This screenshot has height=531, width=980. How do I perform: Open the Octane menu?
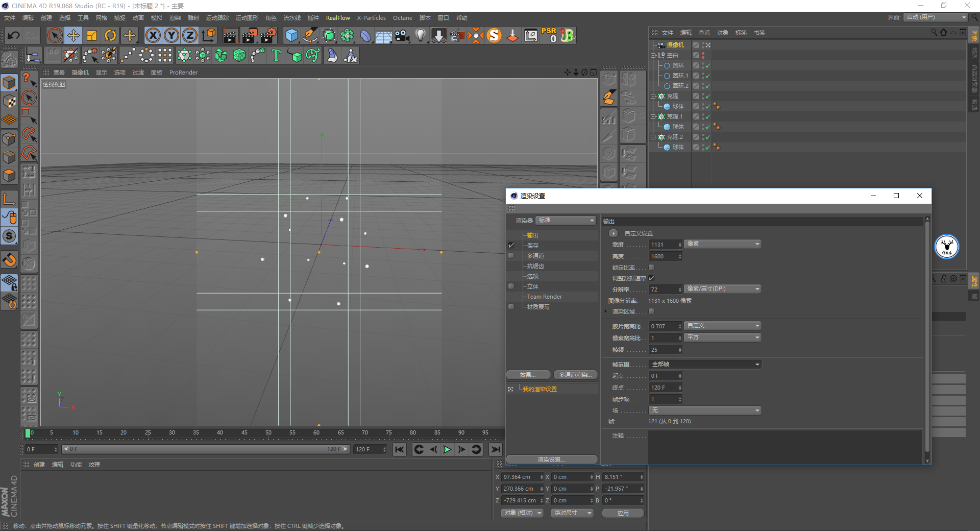(403, 18)
